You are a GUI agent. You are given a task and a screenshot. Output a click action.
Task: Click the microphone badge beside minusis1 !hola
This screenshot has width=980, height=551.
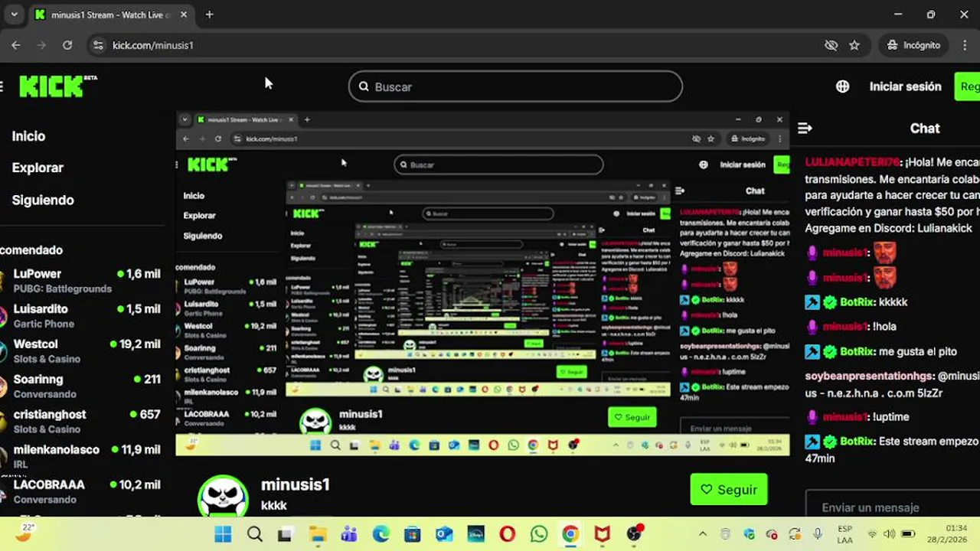(x=812, y=327)
